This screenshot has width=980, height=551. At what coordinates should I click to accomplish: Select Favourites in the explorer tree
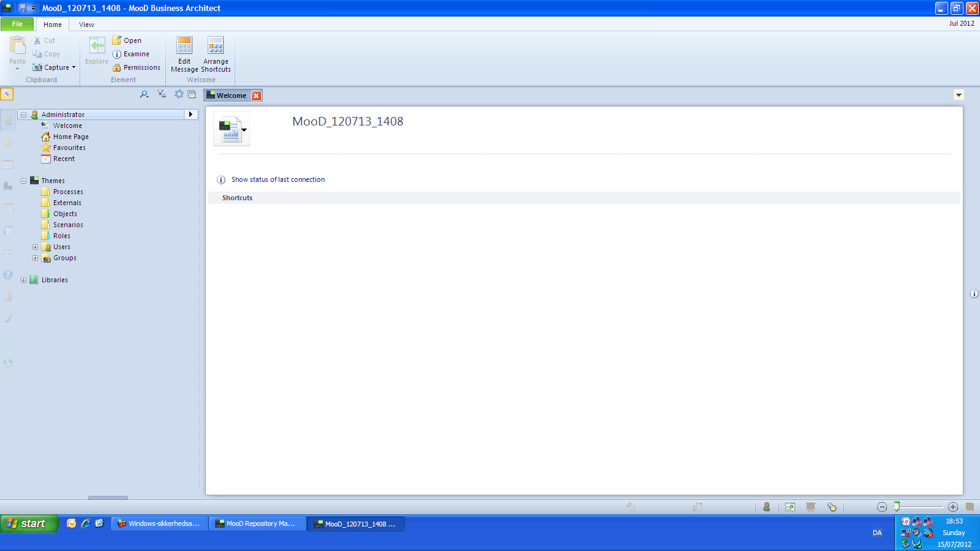coord(69,148)
